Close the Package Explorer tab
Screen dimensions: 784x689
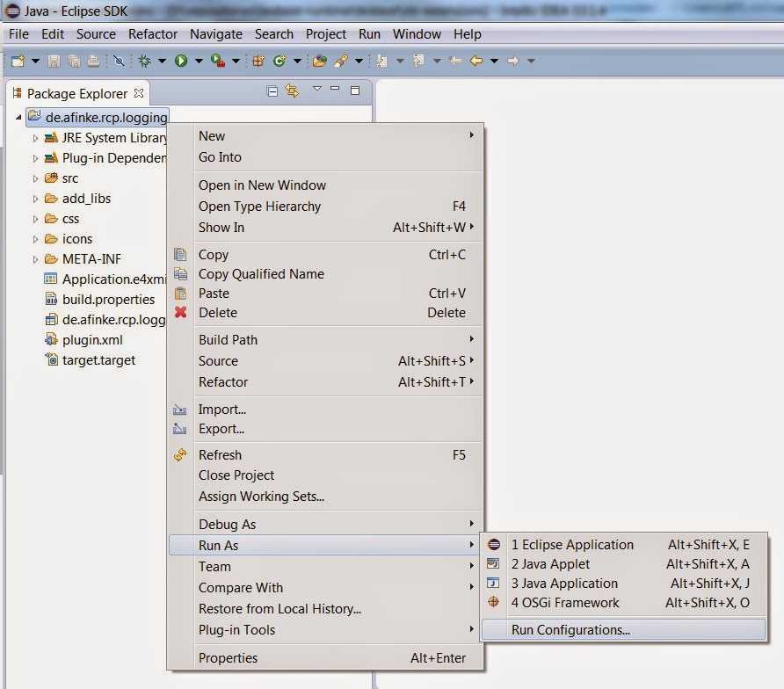(x=139, y=93)
